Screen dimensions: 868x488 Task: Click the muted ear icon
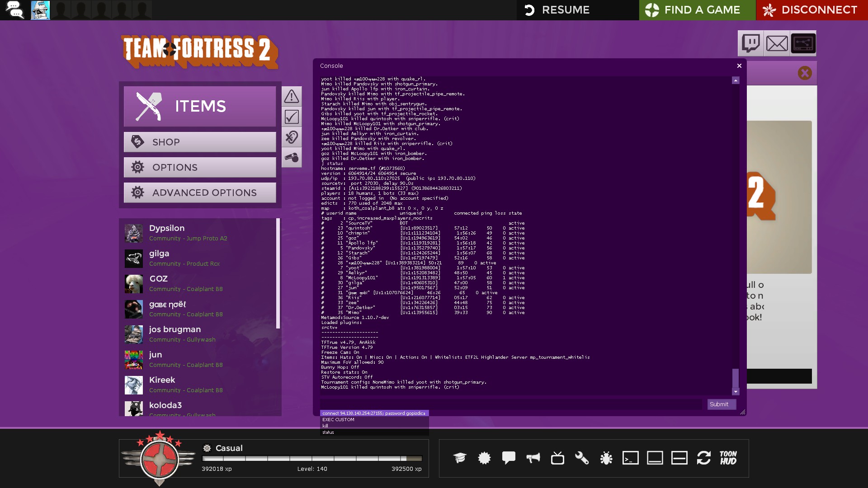click(x=292, y=137)
